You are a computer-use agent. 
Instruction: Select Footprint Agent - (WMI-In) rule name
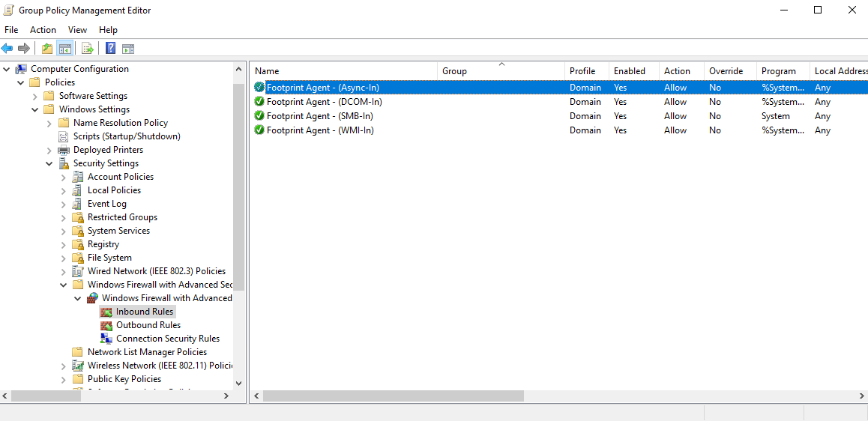click(x=320, y=130)
